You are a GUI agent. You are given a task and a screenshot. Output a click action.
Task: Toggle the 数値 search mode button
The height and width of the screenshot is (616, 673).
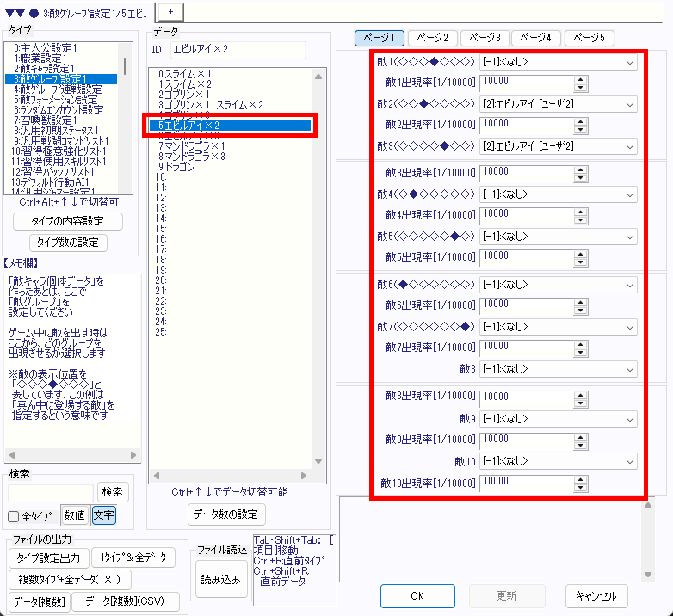coord(74,515)
